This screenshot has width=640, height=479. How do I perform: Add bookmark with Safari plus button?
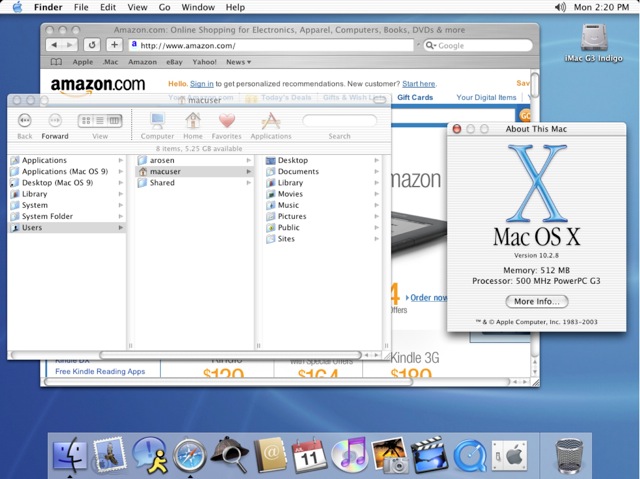coord(114,45)
